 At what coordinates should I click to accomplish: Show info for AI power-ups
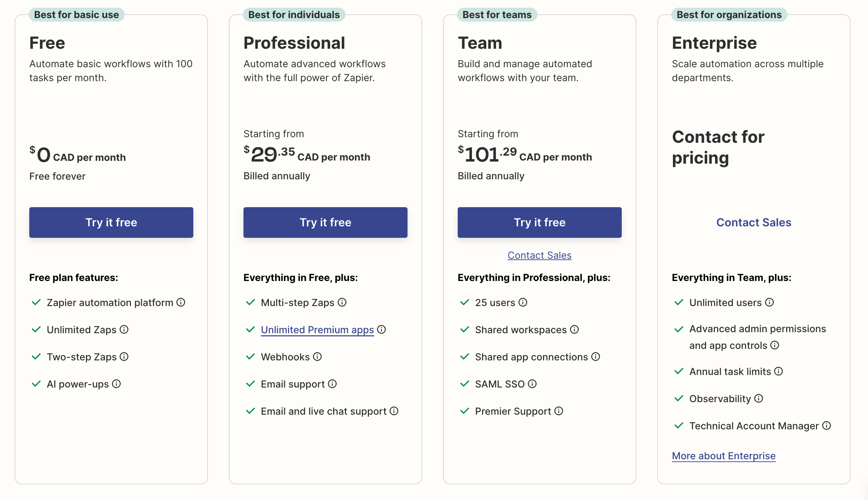click(x=116, y=384)
